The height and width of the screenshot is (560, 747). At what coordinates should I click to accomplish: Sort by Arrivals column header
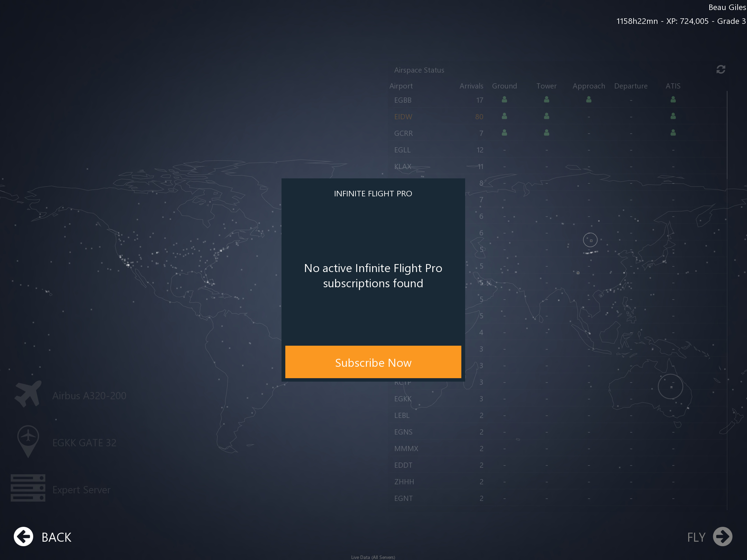click(x=471, y=86)
